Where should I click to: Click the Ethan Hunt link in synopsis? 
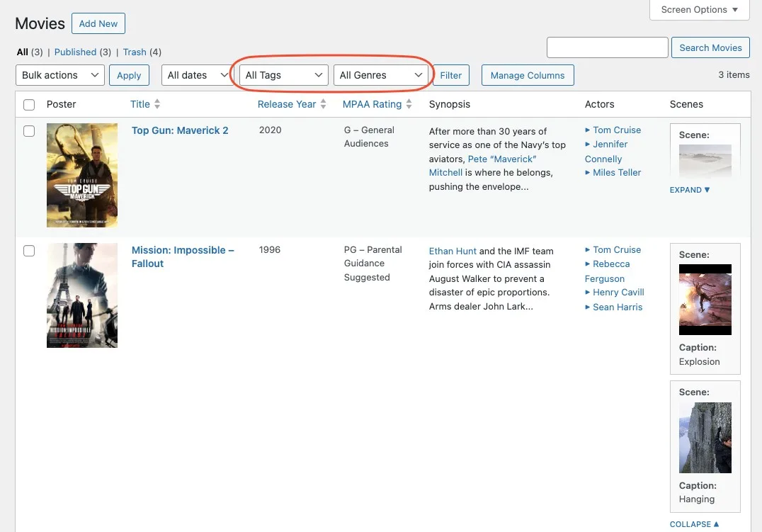pyautogui.click(x=453, y=251)
